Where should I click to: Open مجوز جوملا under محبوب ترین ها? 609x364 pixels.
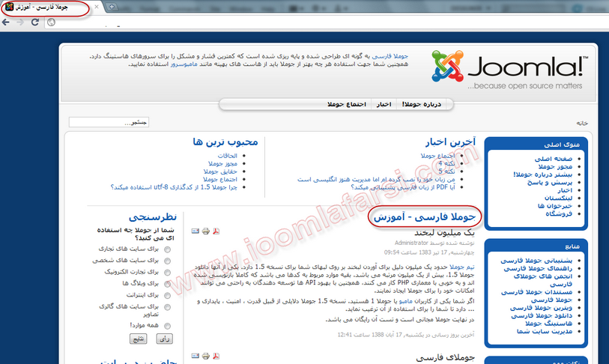[222, 163]
